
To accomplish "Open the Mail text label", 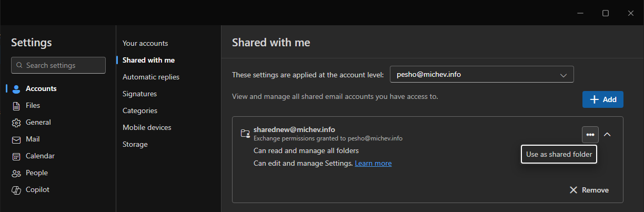I will [33, 139].
